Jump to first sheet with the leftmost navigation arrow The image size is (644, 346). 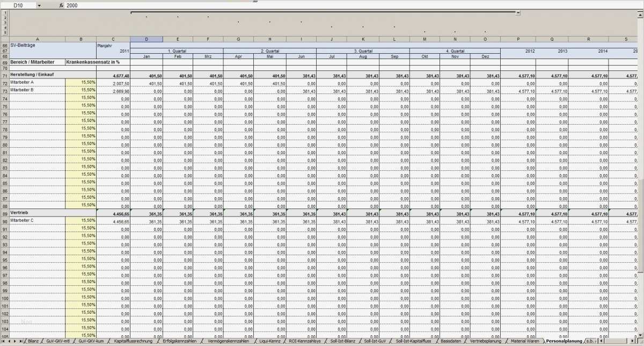pyautogui.click(x=3, y=341)
